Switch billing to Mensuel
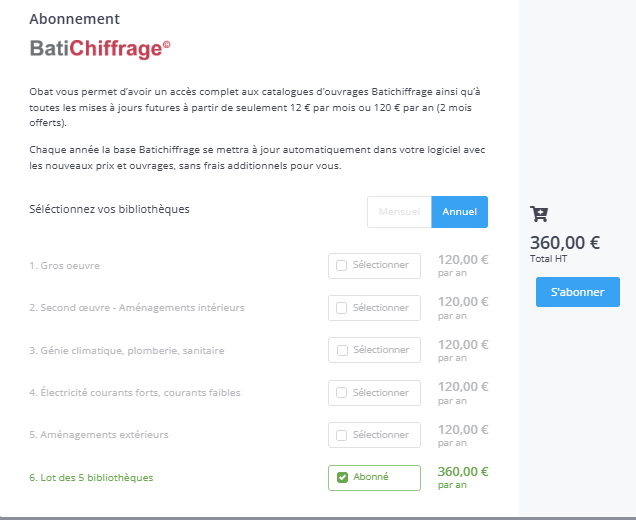Viewport: 636px width, 520px height. (x=399, y=212)
